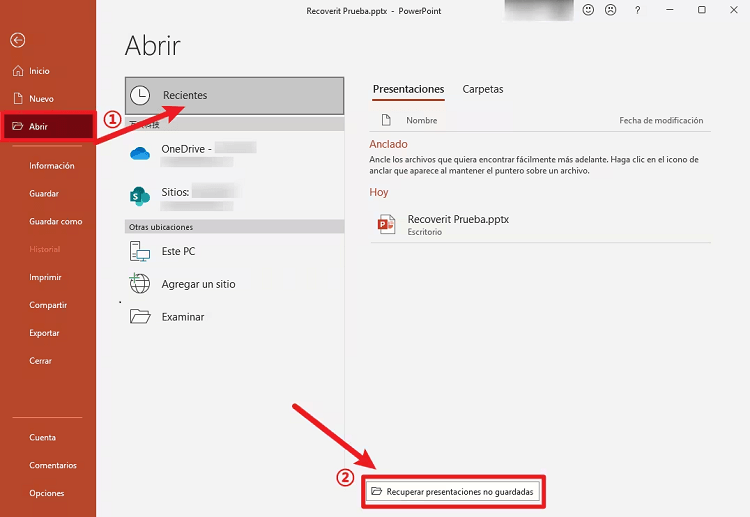The image size is (750, 517).
Task: Click the Abrir folder icon in sidebar
Action: click(18, 126)
